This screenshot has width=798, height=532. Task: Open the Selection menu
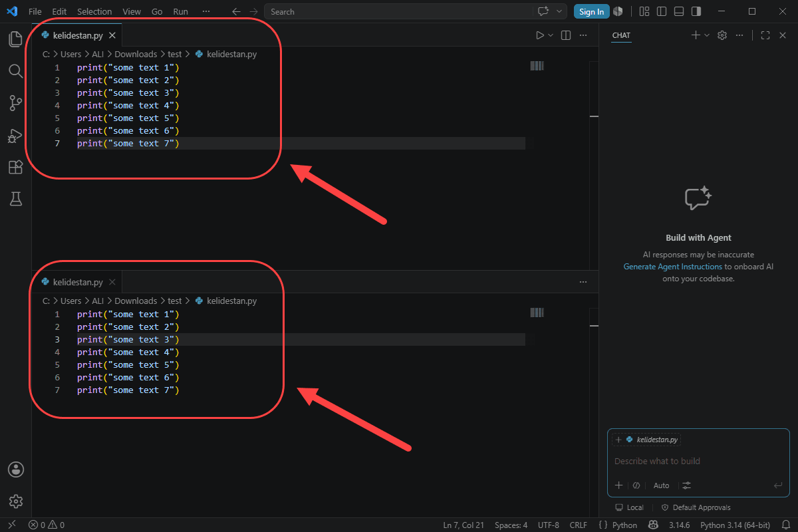click(94, 11)
